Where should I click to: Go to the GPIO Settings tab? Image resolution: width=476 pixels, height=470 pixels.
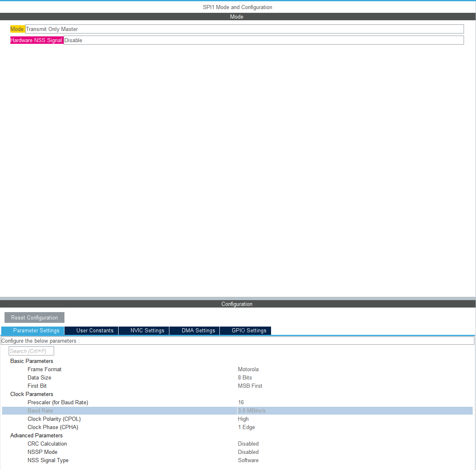(249, 330)
